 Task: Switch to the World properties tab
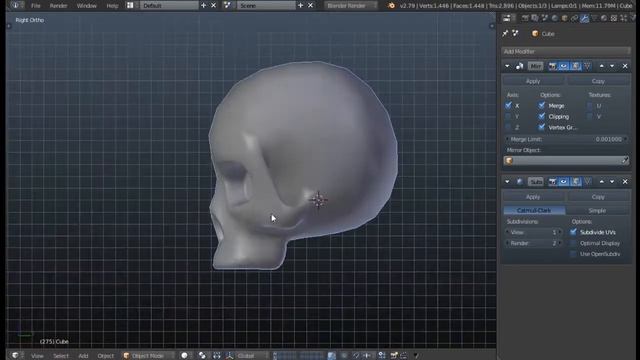point(554,18)
